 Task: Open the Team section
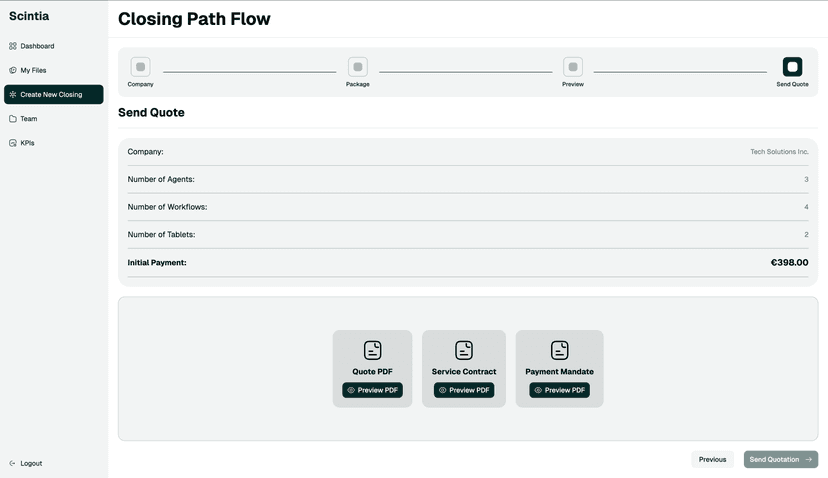28,119
